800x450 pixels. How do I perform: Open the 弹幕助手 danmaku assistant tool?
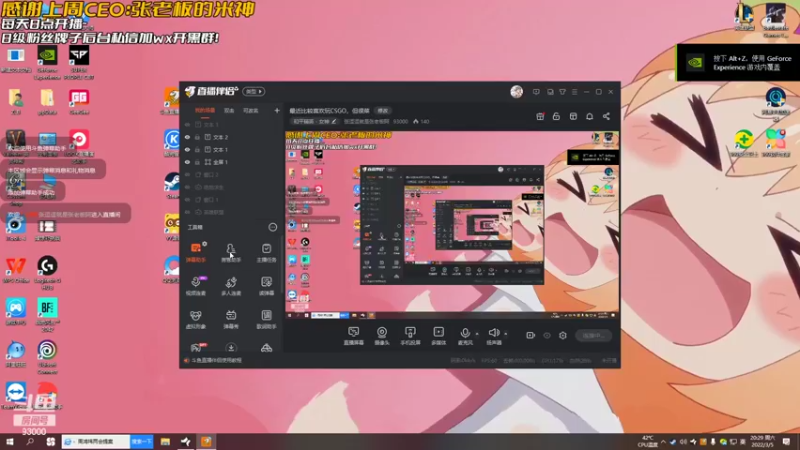[x=196, y=253]
